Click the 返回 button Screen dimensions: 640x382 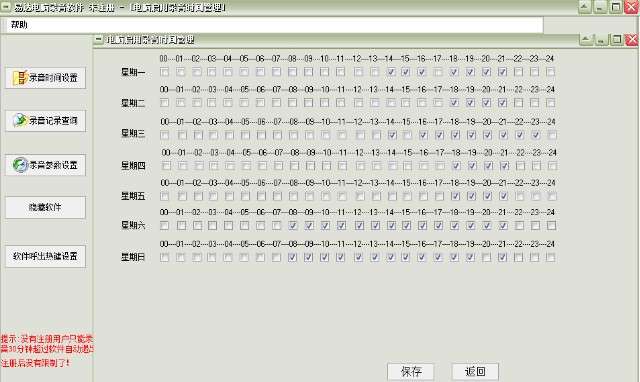tap(476, 371)
